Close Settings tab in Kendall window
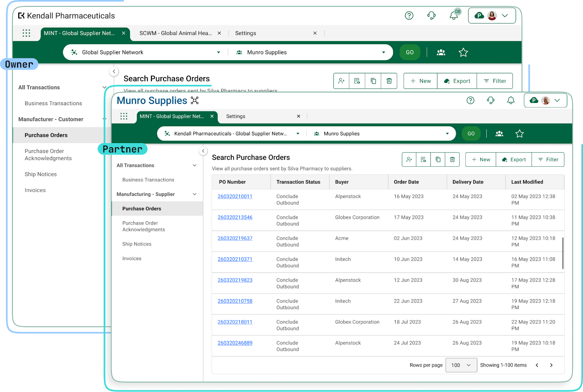The width and height of the screenshot is (583, 392). (315, 33)
